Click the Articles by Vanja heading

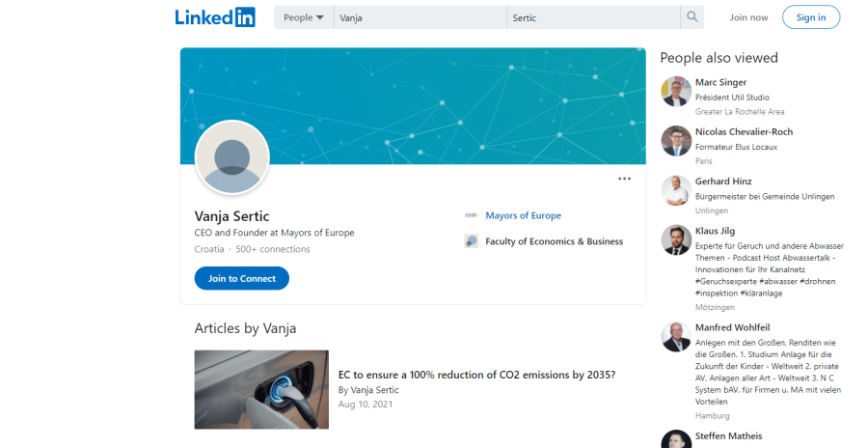tap(245, 328)
